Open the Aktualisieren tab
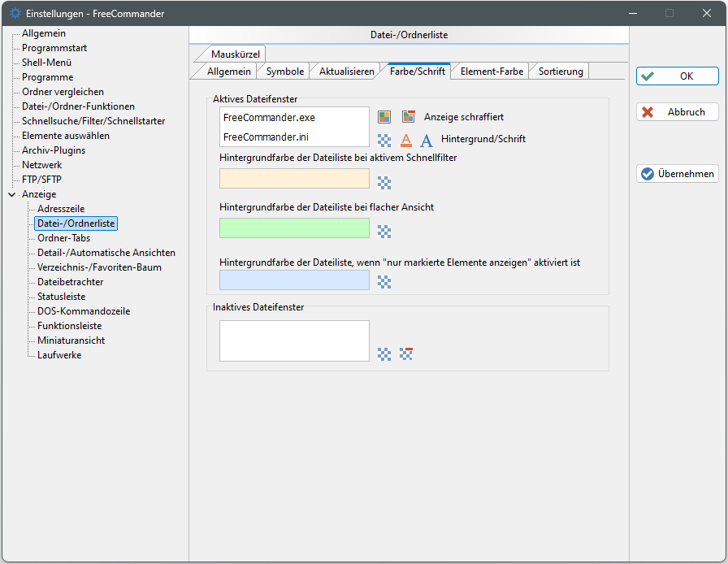Viewport: 728px width, 564px height. [x=347, y=71]
